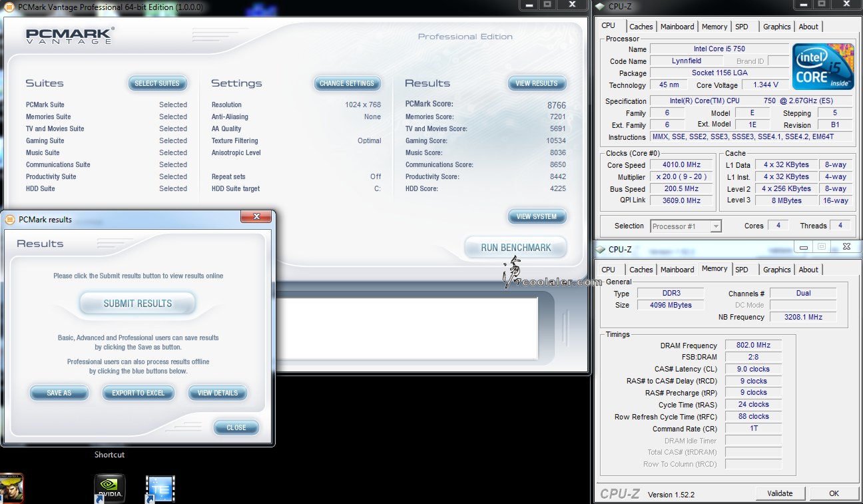Click the HDD Score value 4225
Screen dimensions: 863x504
pyautogui.click(x=558, y=188)
